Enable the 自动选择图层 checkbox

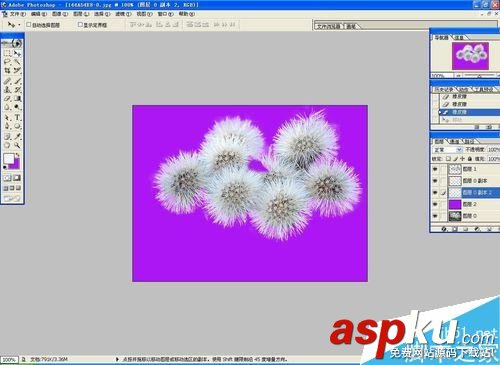(x=29, y=25)
